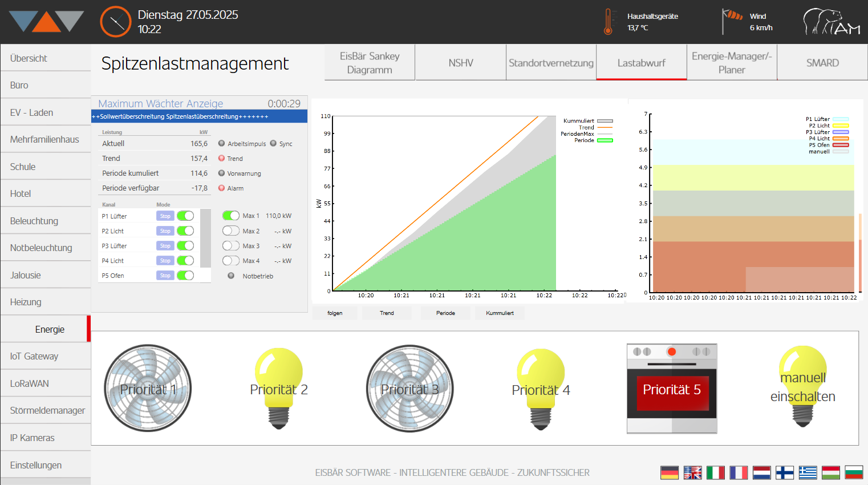Click the Priorität 5 oven icon
The width and height of the screenshot is (868, 485).
(x=672, y=389)
